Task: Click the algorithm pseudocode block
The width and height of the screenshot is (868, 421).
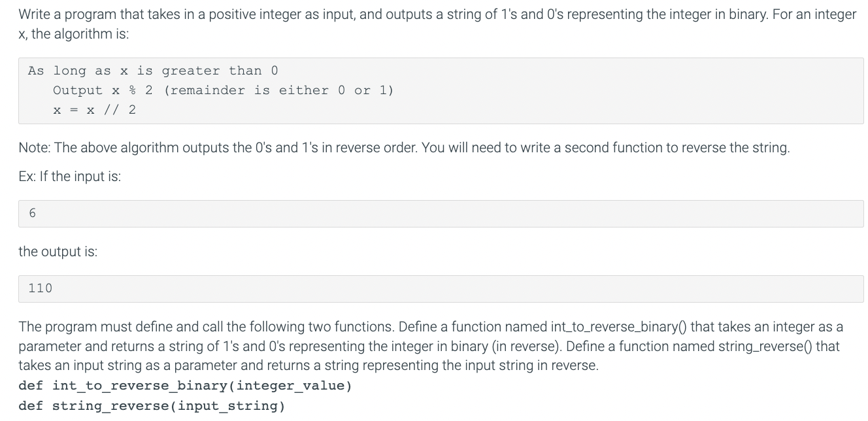Action: tap(441, 91)
